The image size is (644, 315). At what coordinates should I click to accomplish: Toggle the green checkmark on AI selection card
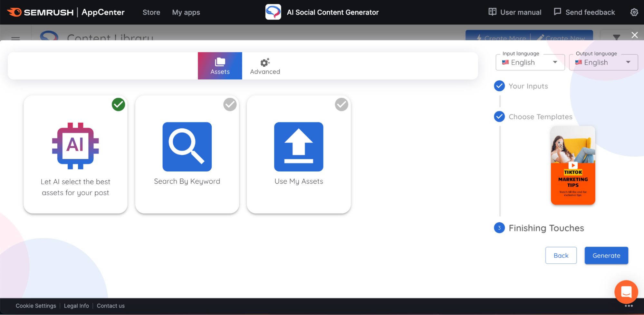118,104
